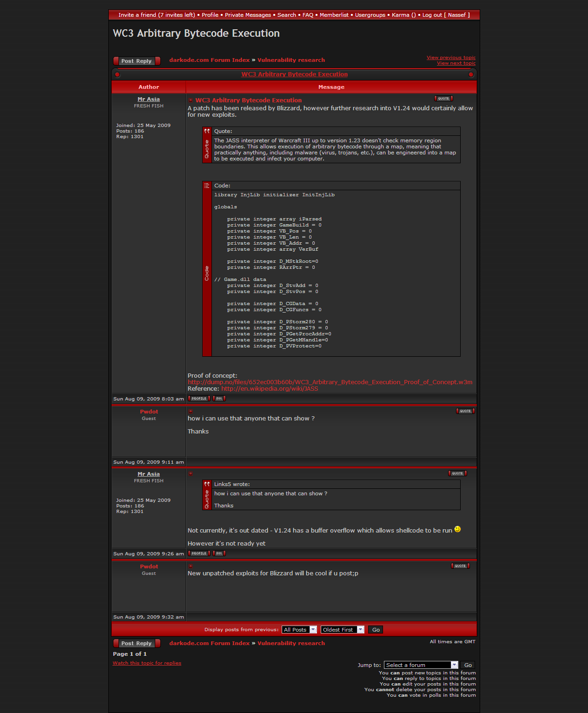This screenshot has width=588, height=713.
Task: Open Mr Asia's profile icon under first post
Action: [x=199, y=399]
